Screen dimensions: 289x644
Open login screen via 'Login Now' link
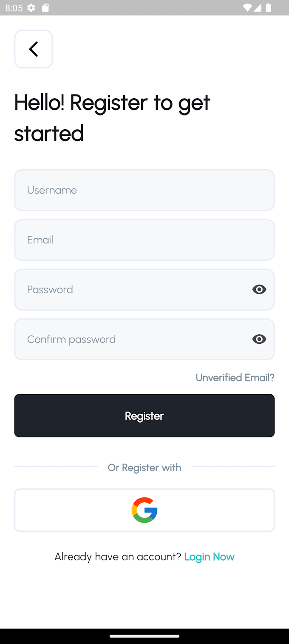(210, 556)
